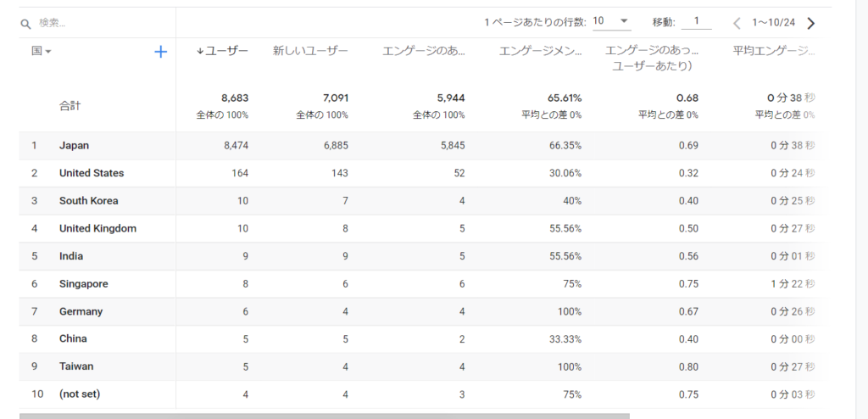Viewport: 868px width, 419px height.
Task: Go to the next page of results
Action: click(x=811, y=23)
